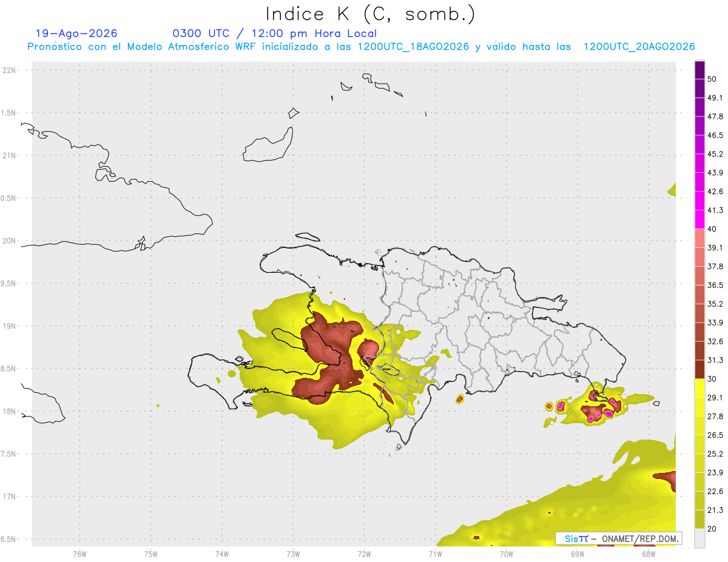Click the "17N" latitude label

[10, 497]
